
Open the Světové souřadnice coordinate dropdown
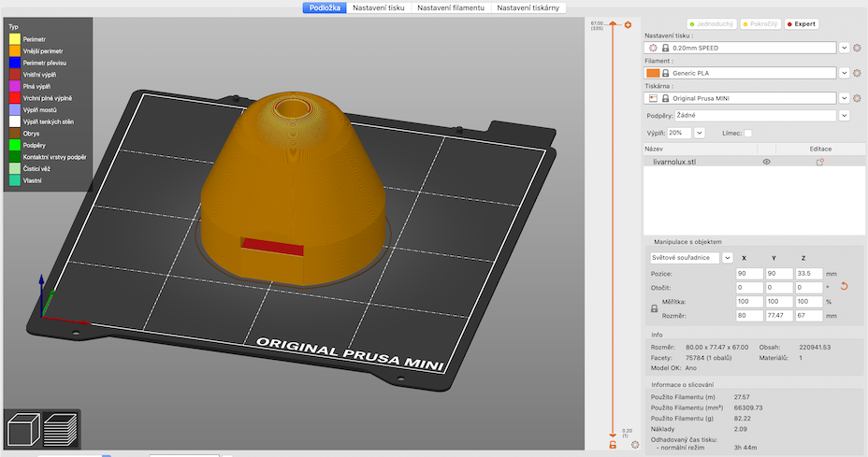727,257
